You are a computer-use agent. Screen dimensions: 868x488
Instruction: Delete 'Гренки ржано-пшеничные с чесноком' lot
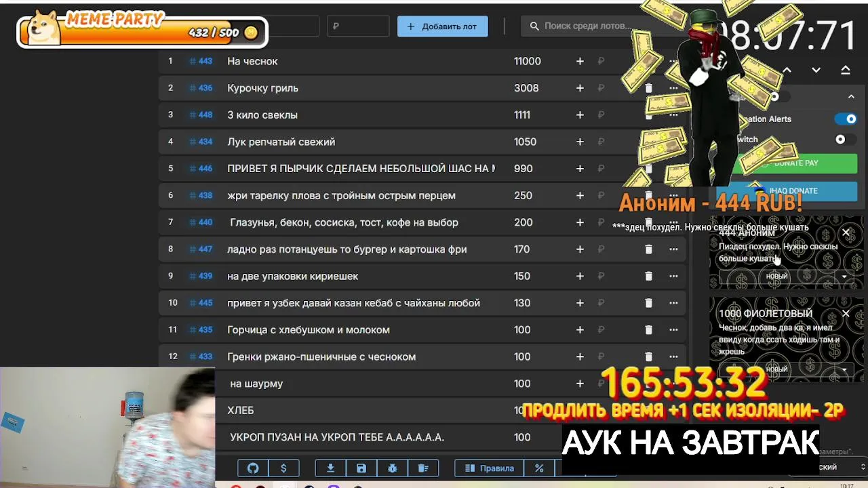648,357
